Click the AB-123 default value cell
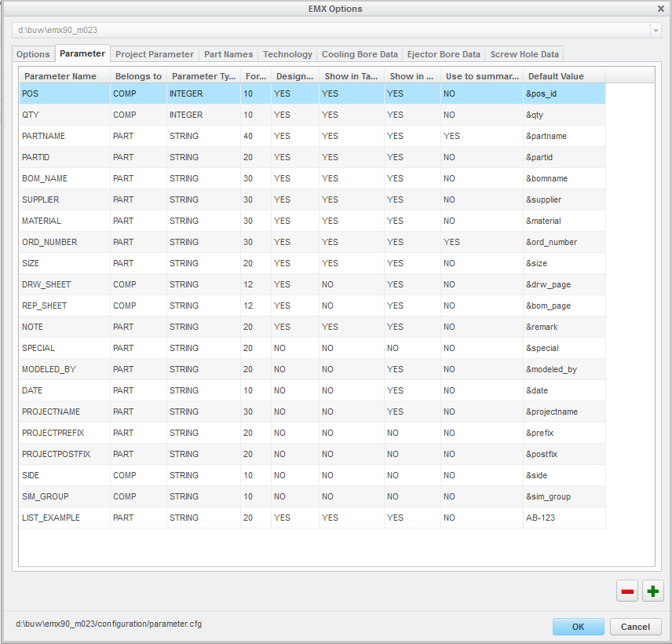Image resolution: width=672 pixels, height=644 pixels. click(x=564, y=518)
